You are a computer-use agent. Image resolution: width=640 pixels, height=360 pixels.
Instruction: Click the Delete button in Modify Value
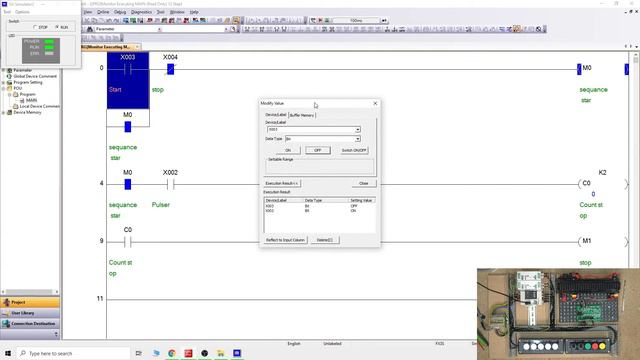pos(325,240)
